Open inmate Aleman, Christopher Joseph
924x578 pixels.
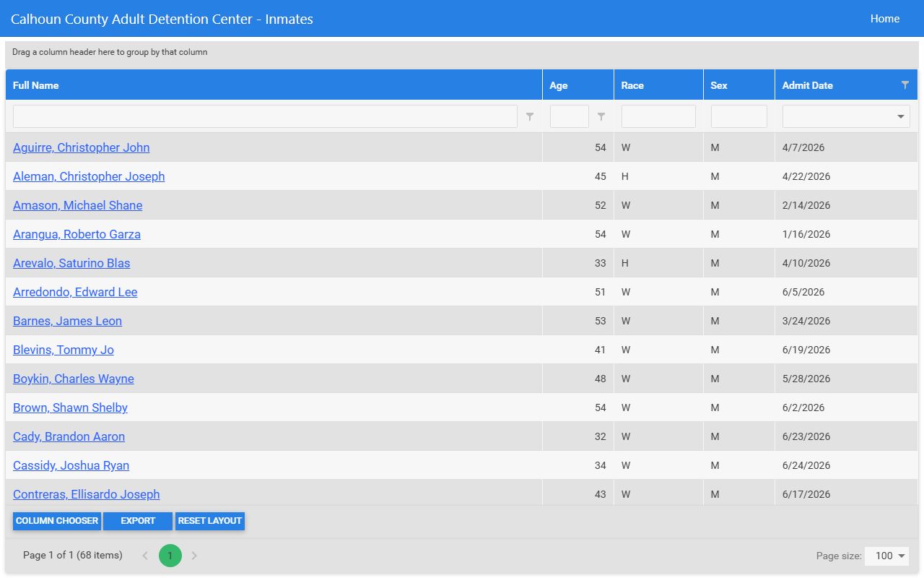coord(89,176)
